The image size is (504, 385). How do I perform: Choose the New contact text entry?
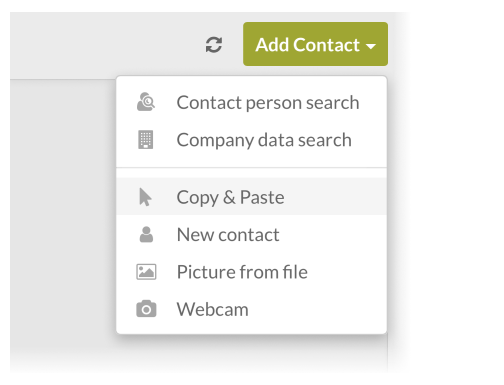pos(228,235)
